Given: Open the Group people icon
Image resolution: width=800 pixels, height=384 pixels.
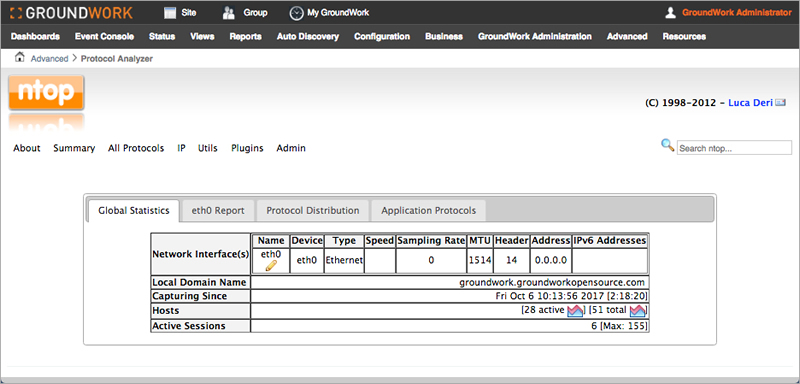Looking at the screenshot, I should [x=229, y=13].
